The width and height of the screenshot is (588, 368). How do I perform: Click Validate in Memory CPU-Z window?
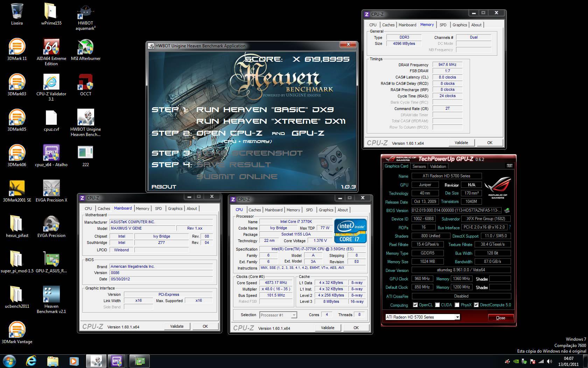pos(461,143)
